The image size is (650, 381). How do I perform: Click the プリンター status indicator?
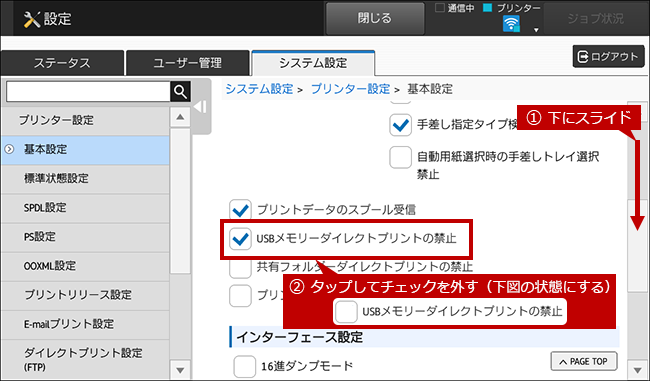click(x=512, y=8)
